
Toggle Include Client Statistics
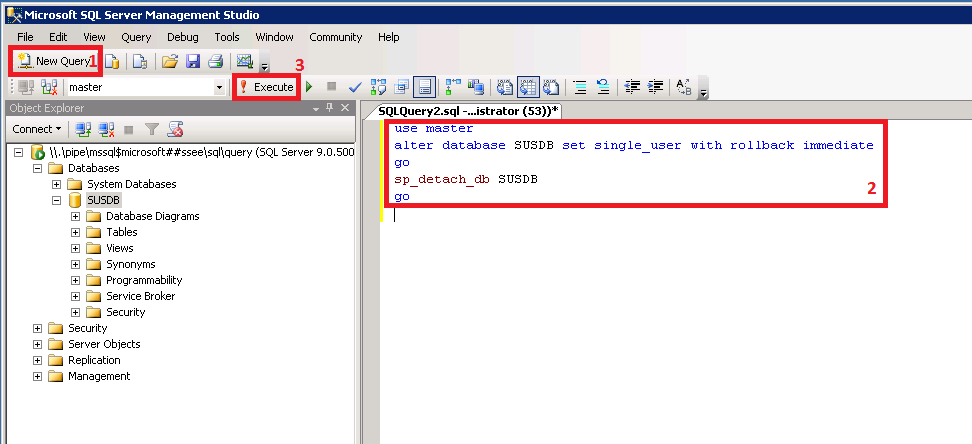(x=475, y=87)
